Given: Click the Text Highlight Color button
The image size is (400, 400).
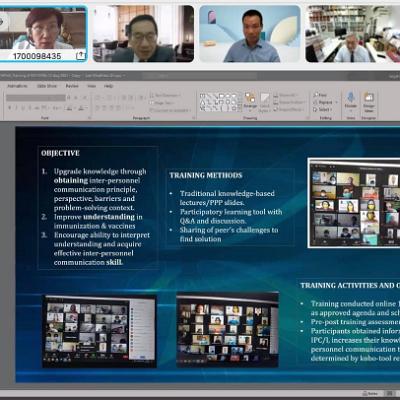Looking at the screenshot, I should (x=70, y=108).
